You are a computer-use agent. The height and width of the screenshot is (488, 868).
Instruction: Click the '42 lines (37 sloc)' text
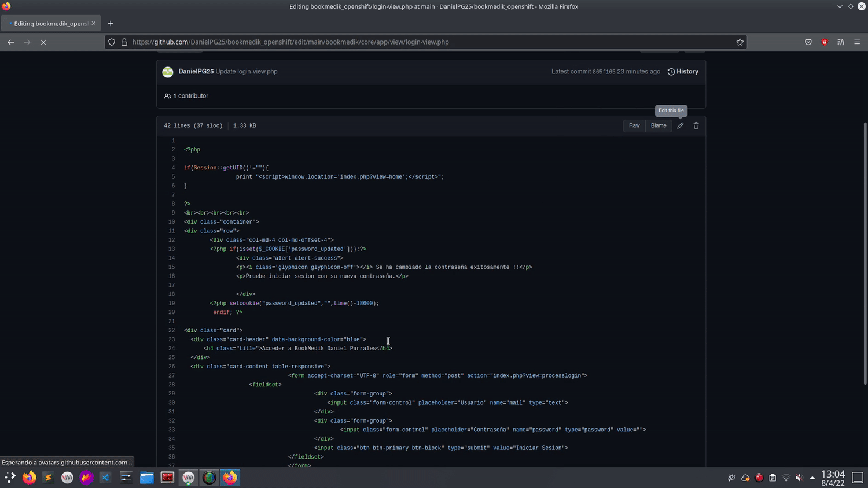point(193,125)
